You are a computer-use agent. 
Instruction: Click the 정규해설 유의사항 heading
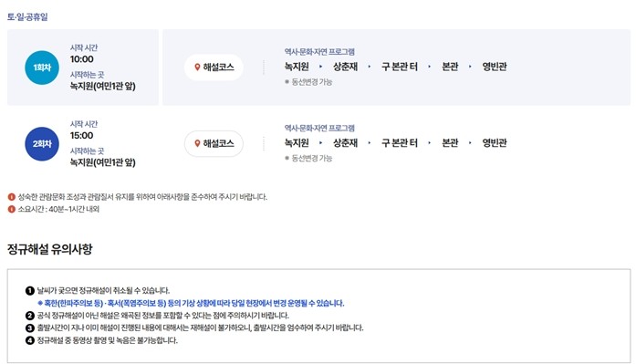pyautogui.click(x=50, y=249)
